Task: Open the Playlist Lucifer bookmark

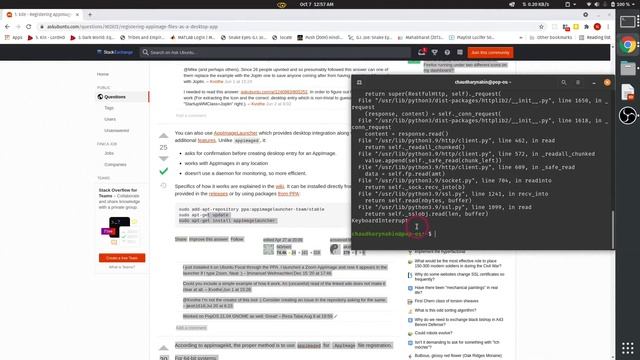Action: 471,37
